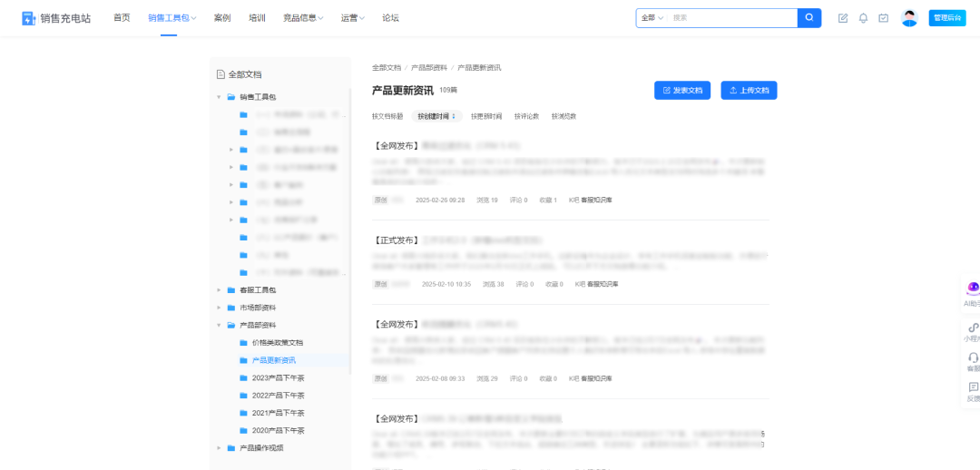Click the user avatar picture
Viewport: 980px width, 470px height.
(x=909, y=18)
